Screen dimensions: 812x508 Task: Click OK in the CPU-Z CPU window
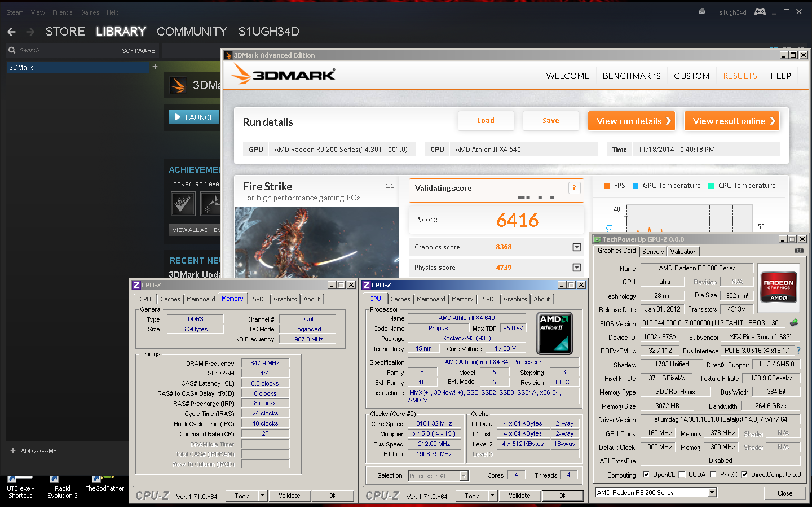562,496
